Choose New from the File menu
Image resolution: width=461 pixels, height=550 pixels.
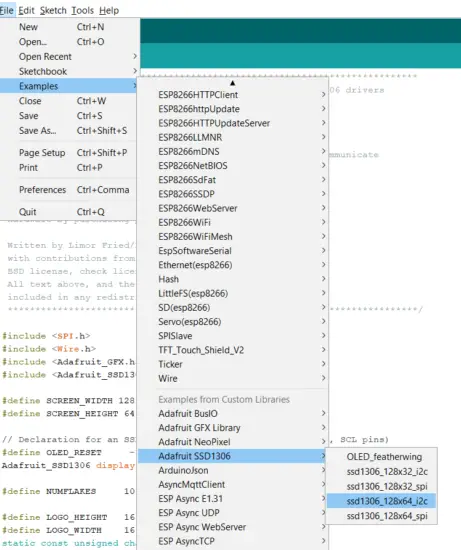(x=69, y=27)
